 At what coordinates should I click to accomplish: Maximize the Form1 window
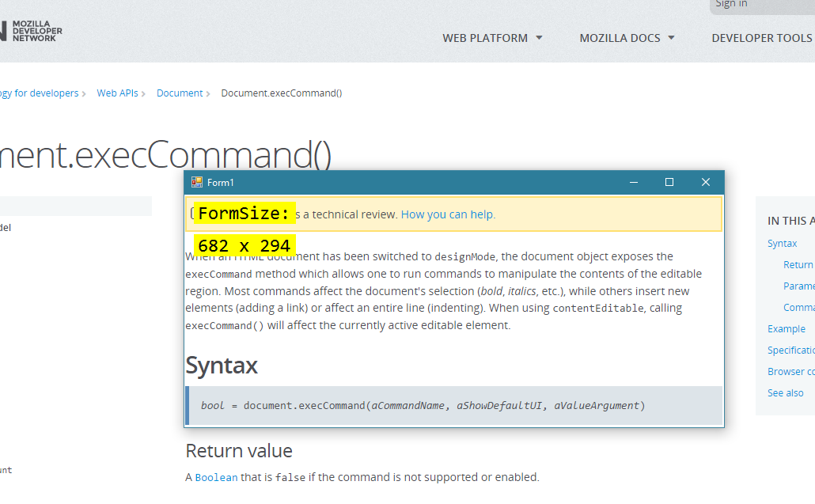(x=669, y=182)
